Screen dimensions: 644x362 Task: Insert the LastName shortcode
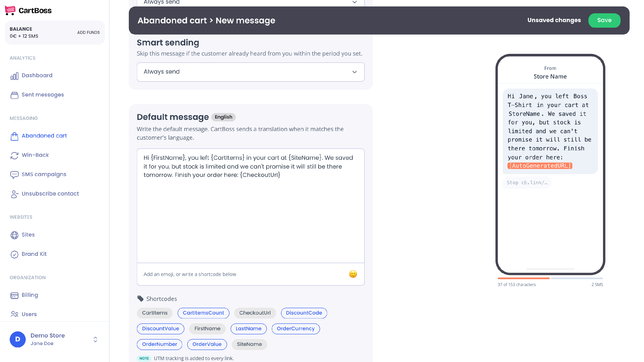click(249, 329)
